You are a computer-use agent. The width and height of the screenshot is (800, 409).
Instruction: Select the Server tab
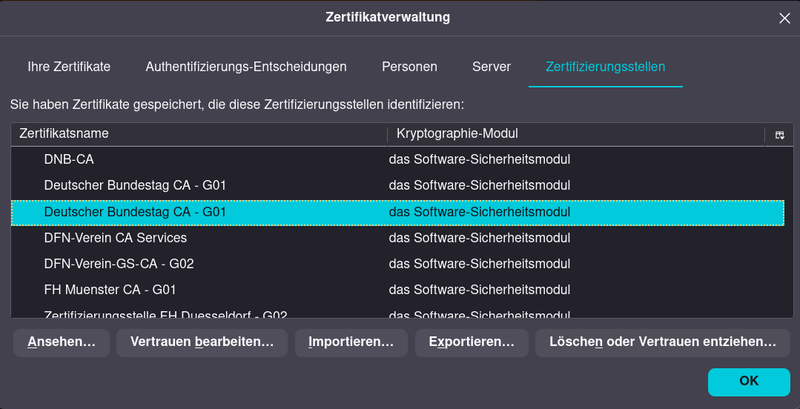(491, 67)
